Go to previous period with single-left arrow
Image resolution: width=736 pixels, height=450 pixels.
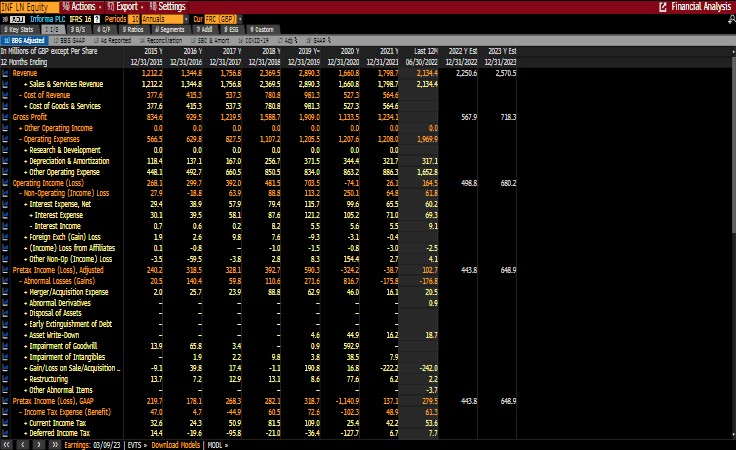pos(23,445)
